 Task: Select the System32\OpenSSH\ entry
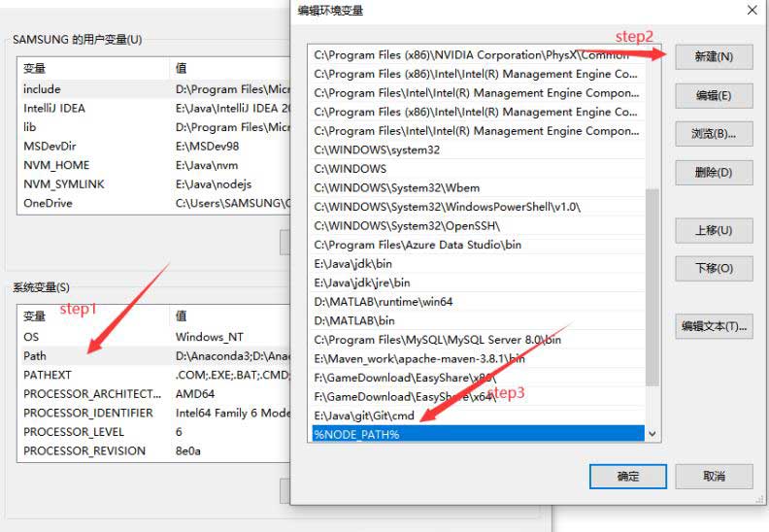[x=478, y=225]
